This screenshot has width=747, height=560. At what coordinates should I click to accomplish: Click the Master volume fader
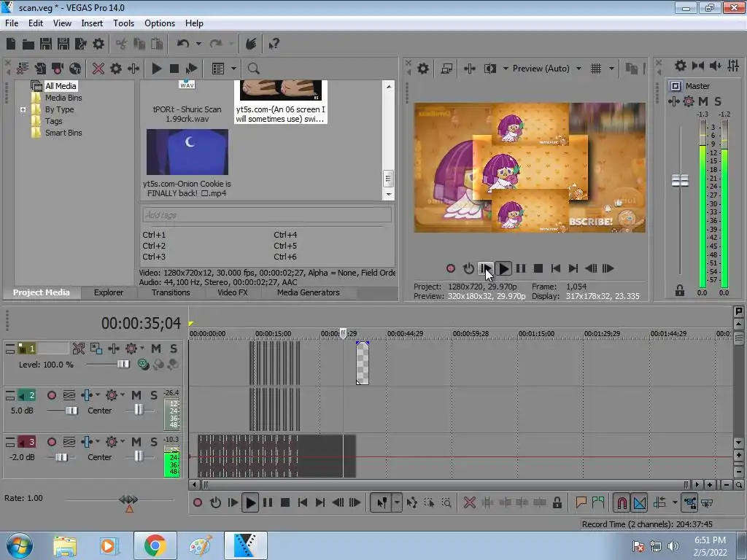pos(680,181)
